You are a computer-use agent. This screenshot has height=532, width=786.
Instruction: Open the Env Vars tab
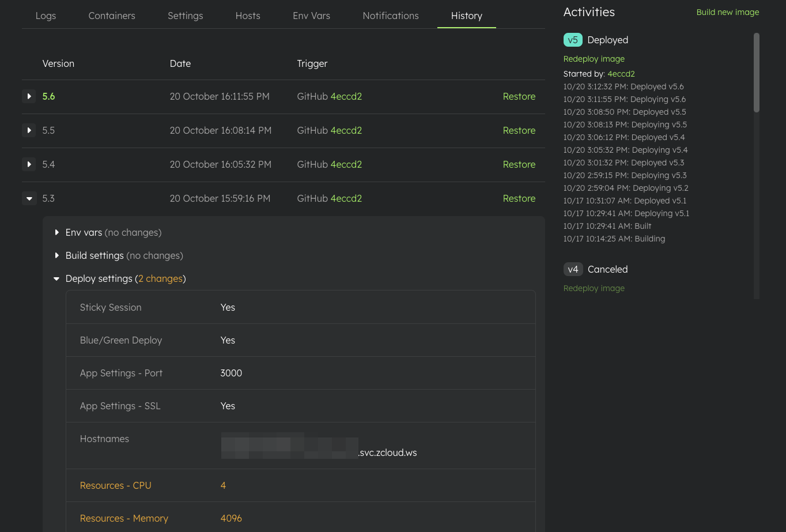click(311, 16)
